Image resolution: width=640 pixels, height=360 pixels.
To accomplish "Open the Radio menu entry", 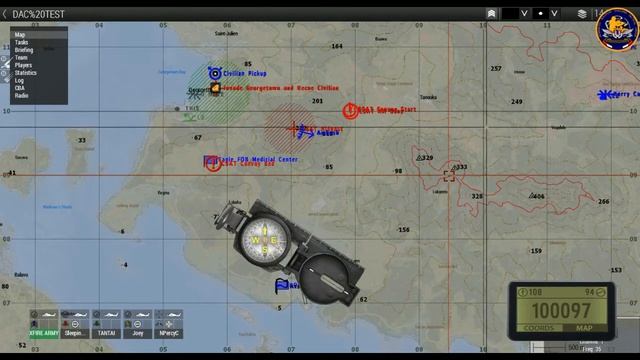I will 39,96.
